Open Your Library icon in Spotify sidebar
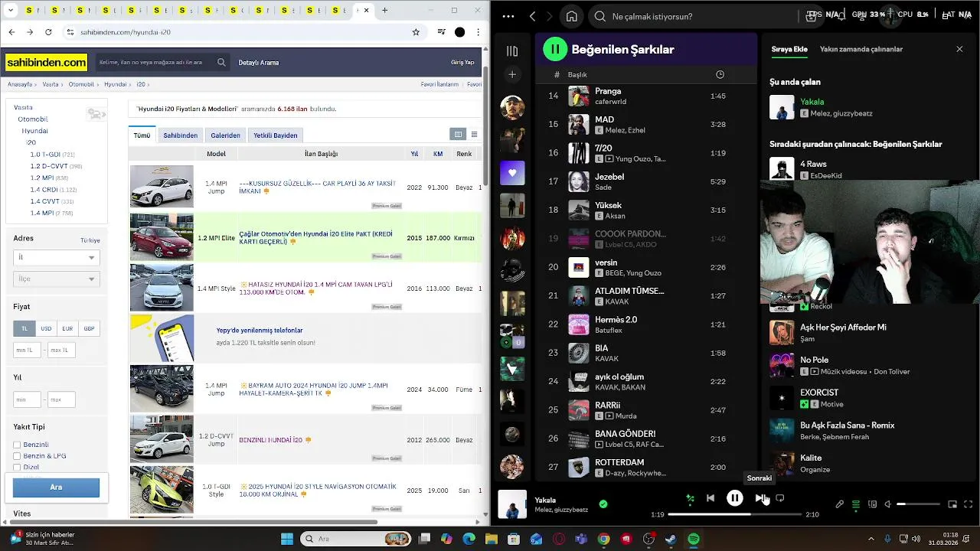This screenshot has height=551, width=980. pos(512,51)
